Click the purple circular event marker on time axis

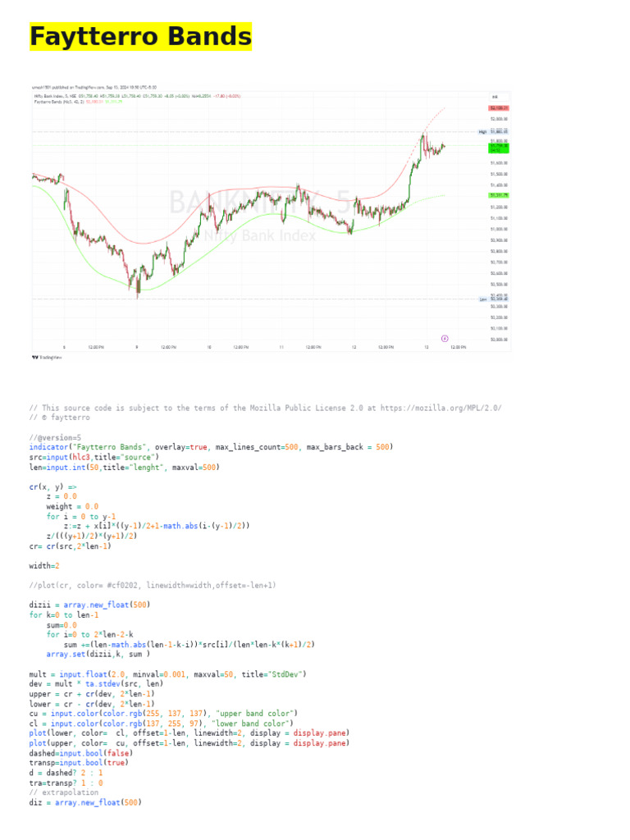[x=445, y=338]
